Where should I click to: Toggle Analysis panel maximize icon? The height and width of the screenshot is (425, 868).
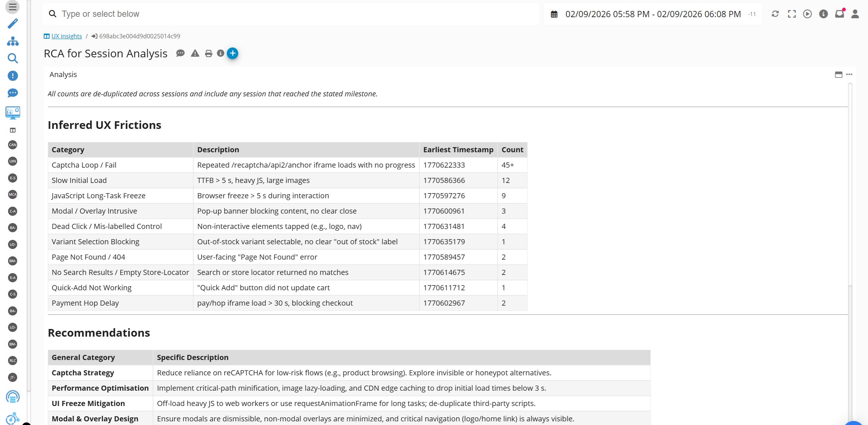click(838, 74)
